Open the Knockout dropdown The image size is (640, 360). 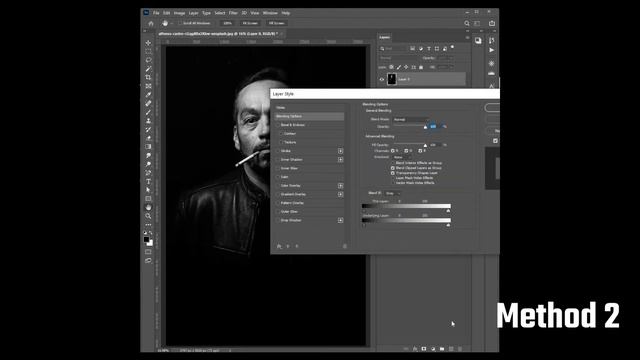402,157
